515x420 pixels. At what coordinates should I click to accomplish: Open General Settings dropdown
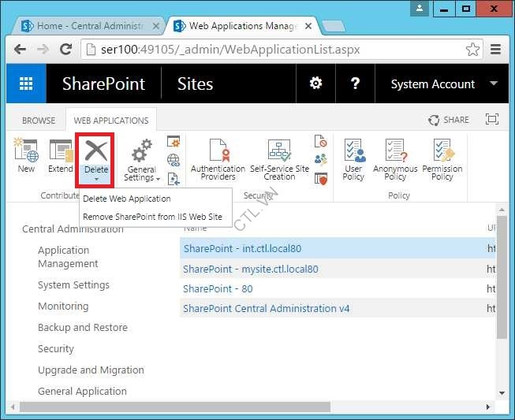click(142, 160)
